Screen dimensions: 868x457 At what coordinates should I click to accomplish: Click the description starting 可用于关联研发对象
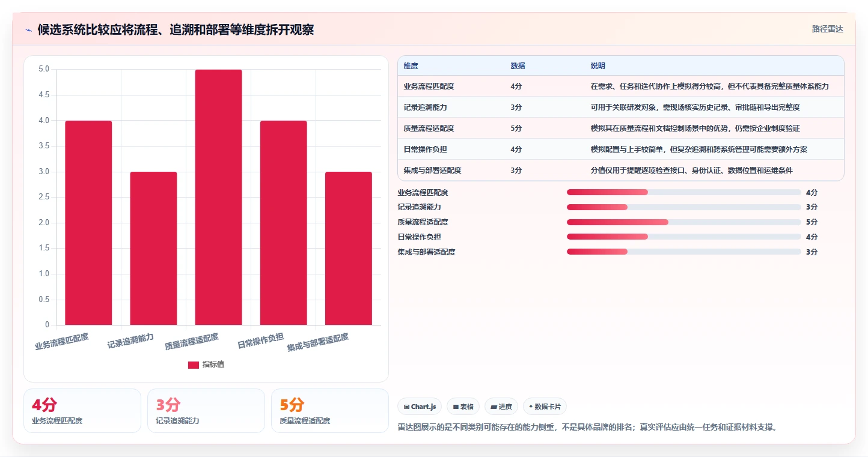click(695, 107)
